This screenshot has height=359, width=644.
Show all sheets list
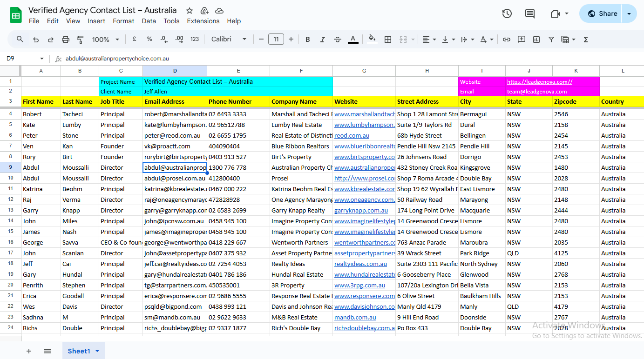47,351
